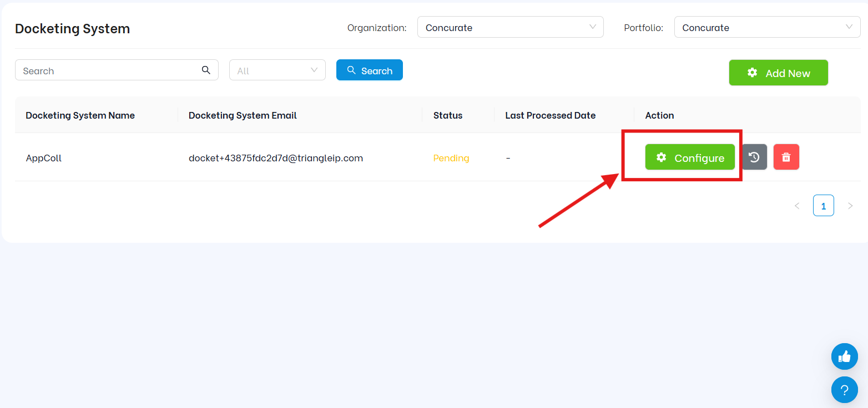Image resolution: width=868 pixels, height=408 pixels.
Task: Delete AppColl with the red trash icon
Action: tap(786, 157)
